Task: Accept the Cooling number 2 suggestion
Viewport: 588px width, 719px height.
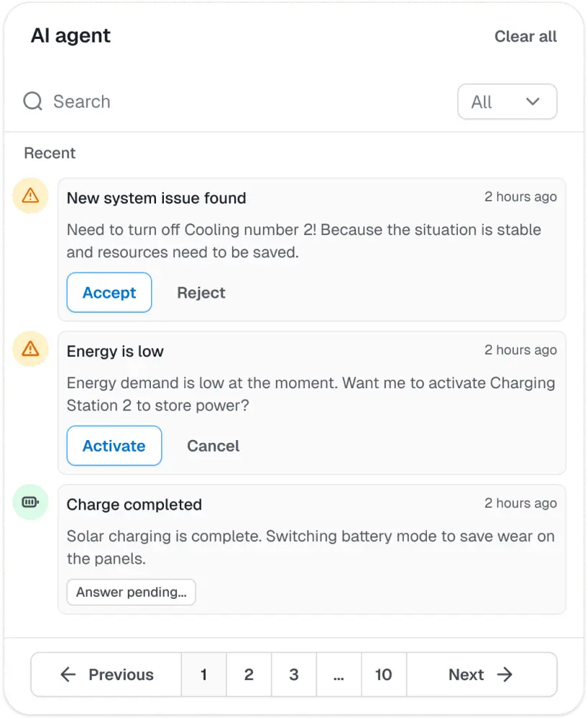Action: 109,293
